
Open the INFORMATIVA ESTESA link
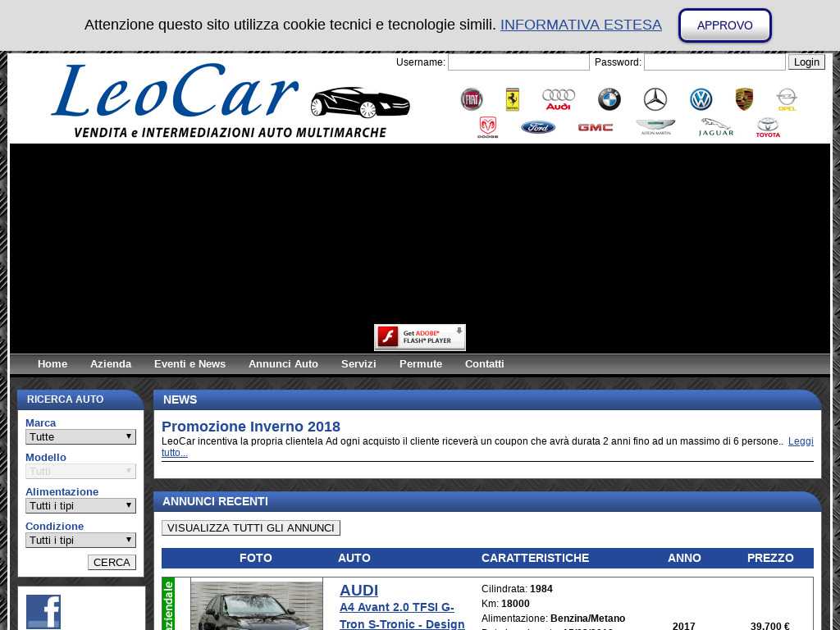point(581,25)
